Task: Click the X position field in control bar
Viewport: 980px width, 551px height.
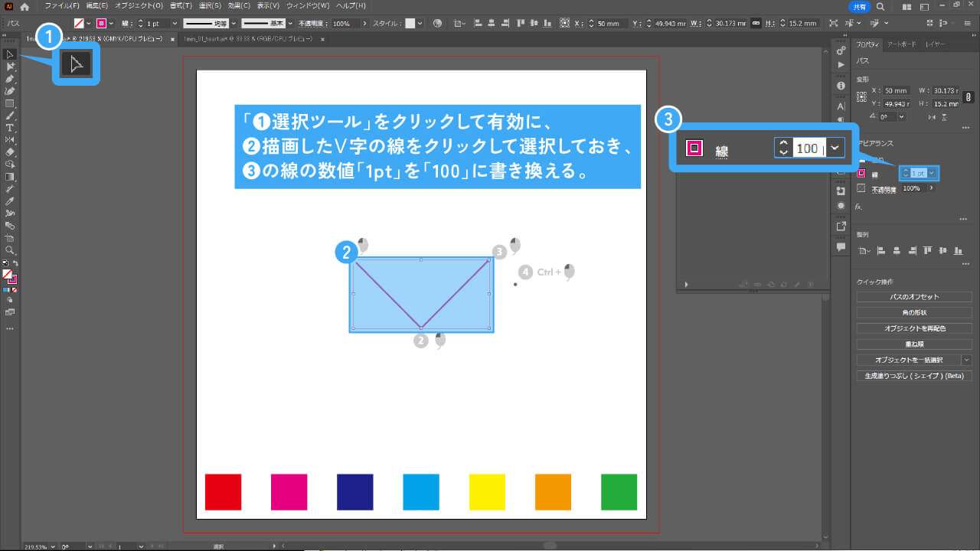Action: point(612,24)
